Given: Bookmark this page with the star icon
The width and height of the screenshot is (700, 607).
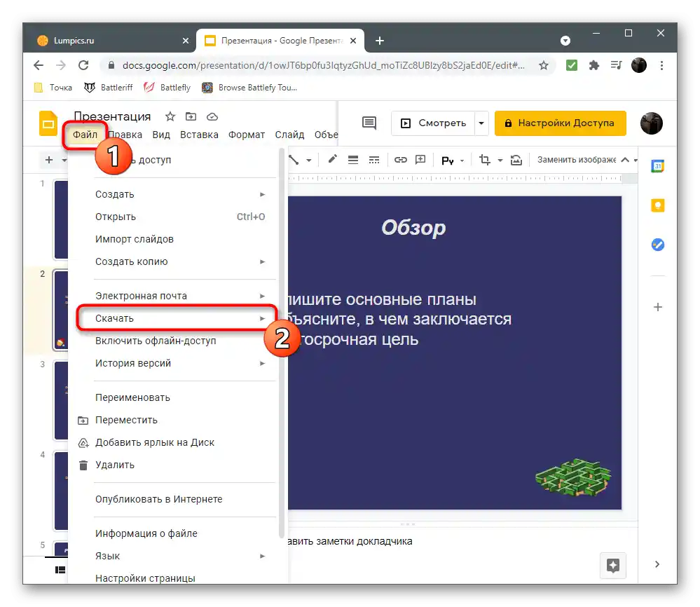Looking at the screenshot, I should (x=543, y=66).
